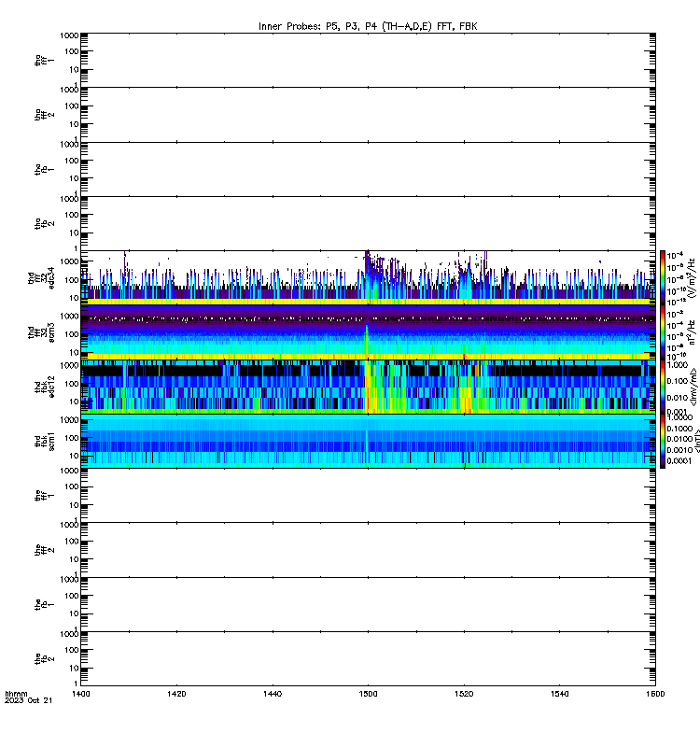This screenshot has height=747, width=700.
Task: Click the empty tha ff 1 plot panel
Action: click(368, 60)
